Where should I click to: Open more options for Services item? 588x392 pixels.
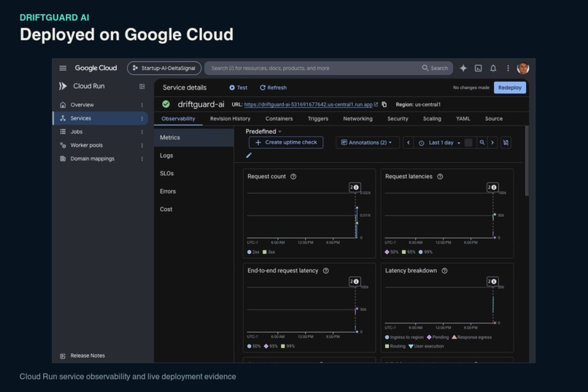[x=142, y=118]
